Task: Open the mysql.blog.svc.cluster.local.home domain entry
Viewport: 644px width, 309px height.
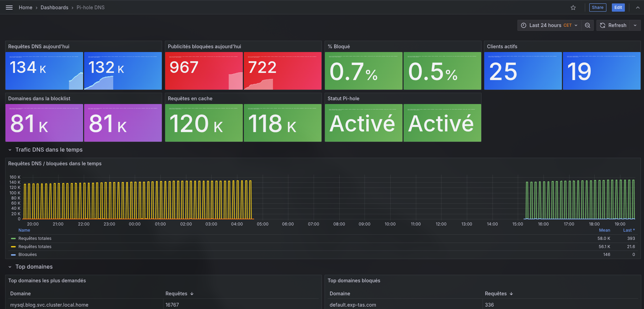Action: [x=49, y=305]
